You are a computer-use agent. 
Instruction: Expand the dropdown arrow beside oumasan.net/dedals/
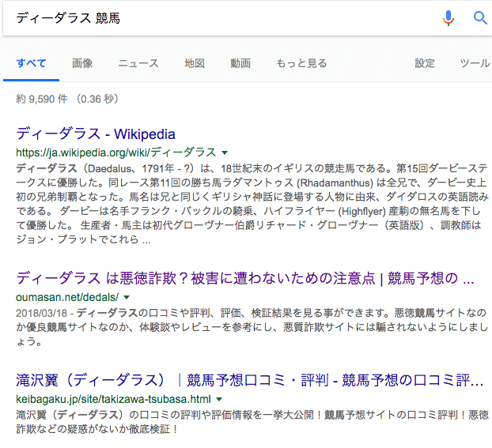127,297
